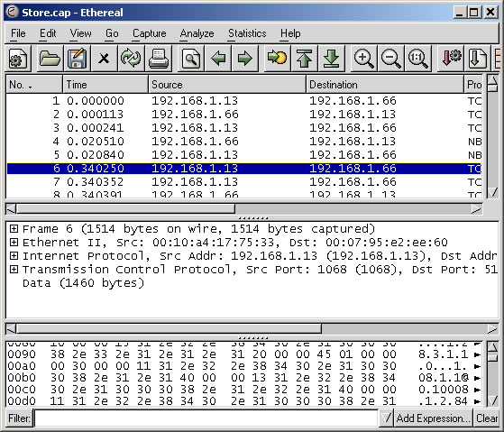Open capture options toolbar icon
504x432 pixels.
(18, 59)
